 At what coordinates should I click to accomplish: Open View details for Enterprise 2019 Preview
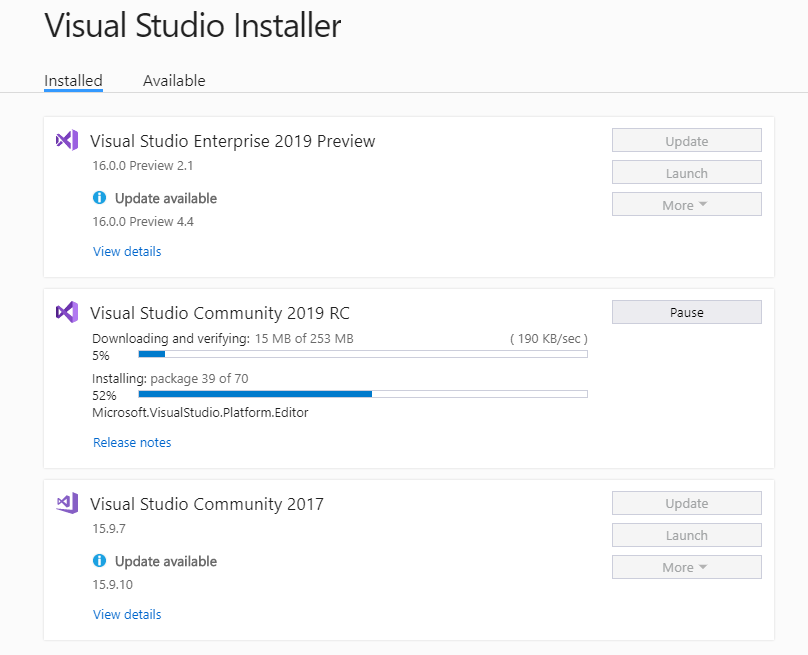coord(127,251)
